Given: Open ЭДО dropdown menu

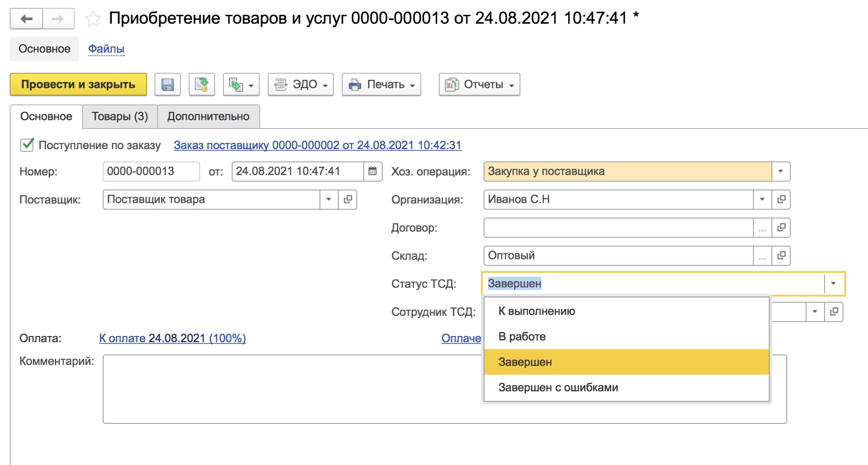Looking at the screenshot, I should [301, 84].
